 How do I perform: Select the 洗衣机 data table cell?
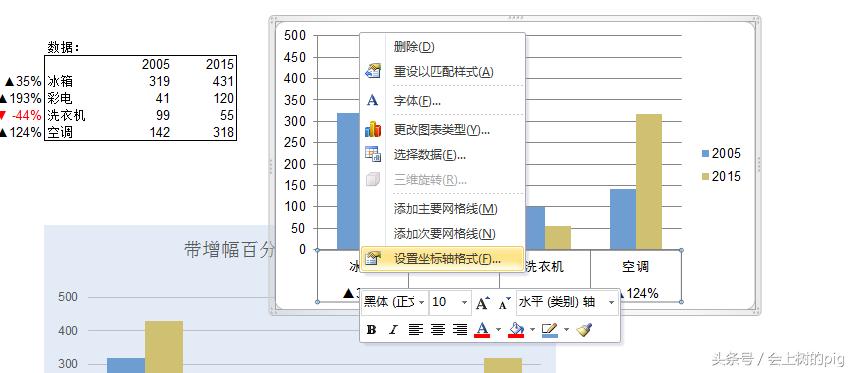[x=66, y=115]
